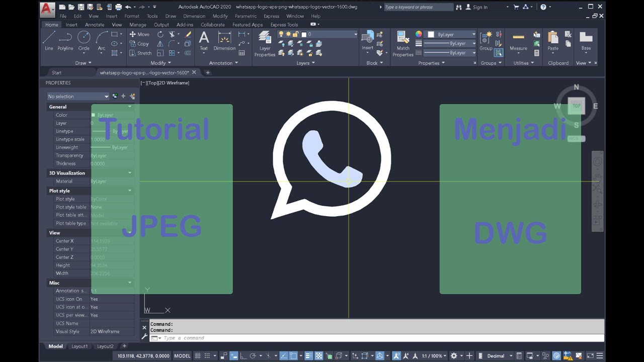Click the Copy tool in Modify panel
This screenshot has width=644, height=362.
click(139, 44)
